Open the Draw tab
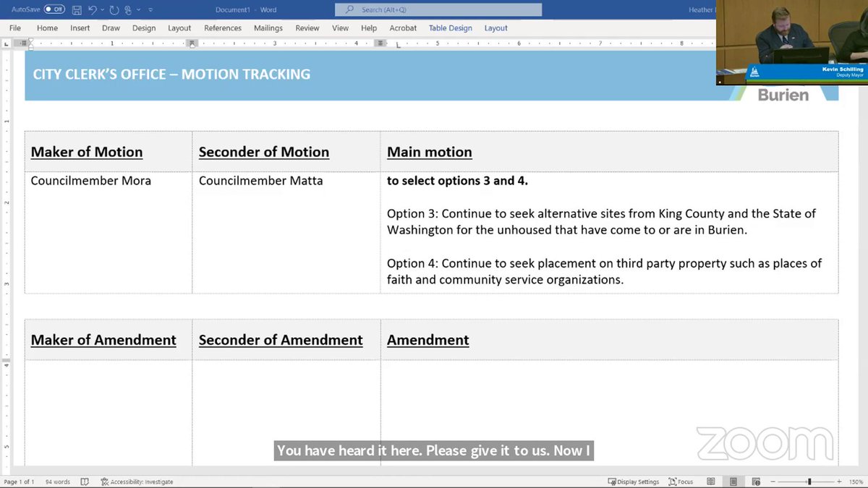868x488 pixels. coord(111,28)
